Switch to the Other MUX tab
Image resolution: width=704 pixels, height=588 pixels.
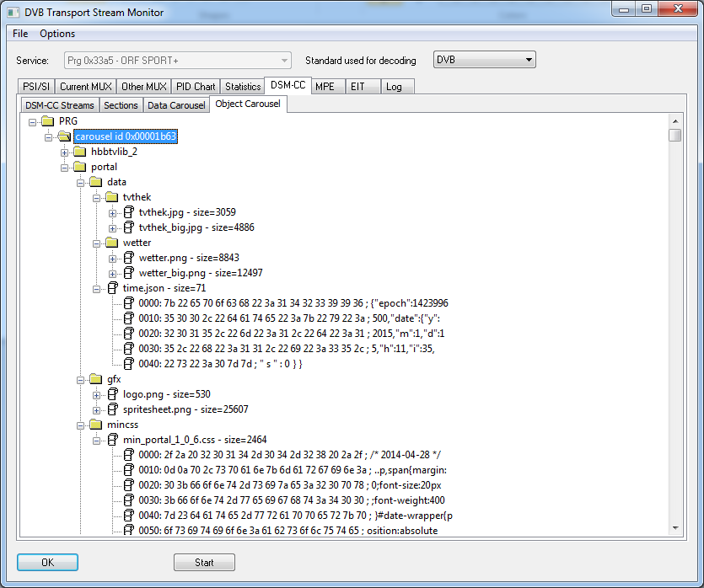[144, 87]
